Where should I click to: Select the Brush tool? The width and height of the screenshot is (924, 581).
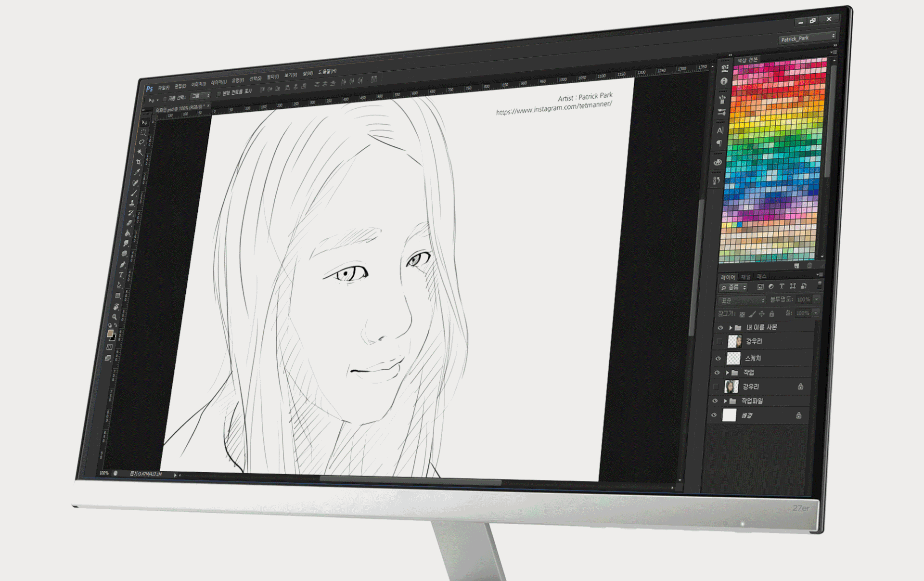pyautogui.click(x=134, y=193)
